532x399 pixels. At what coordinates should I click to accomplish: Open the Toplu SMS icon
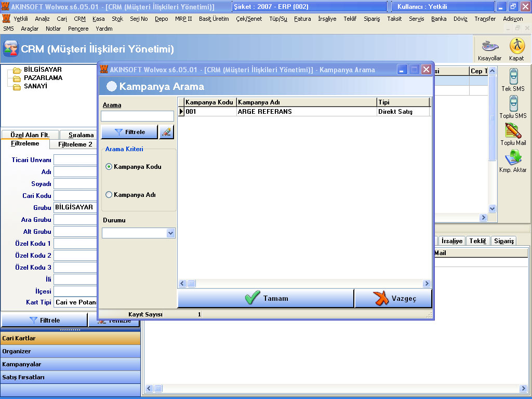[x=513, y=107]
